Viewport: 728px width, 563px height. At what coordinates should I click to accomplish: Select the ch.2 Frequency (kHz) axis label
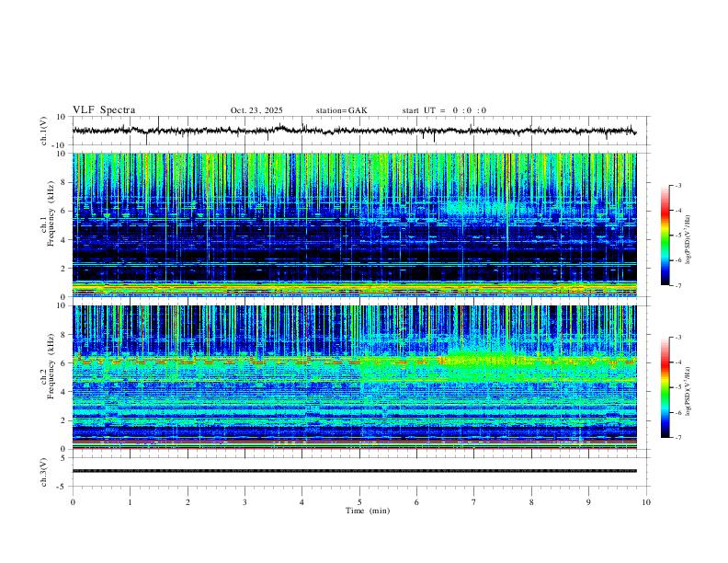coord(47,366)
